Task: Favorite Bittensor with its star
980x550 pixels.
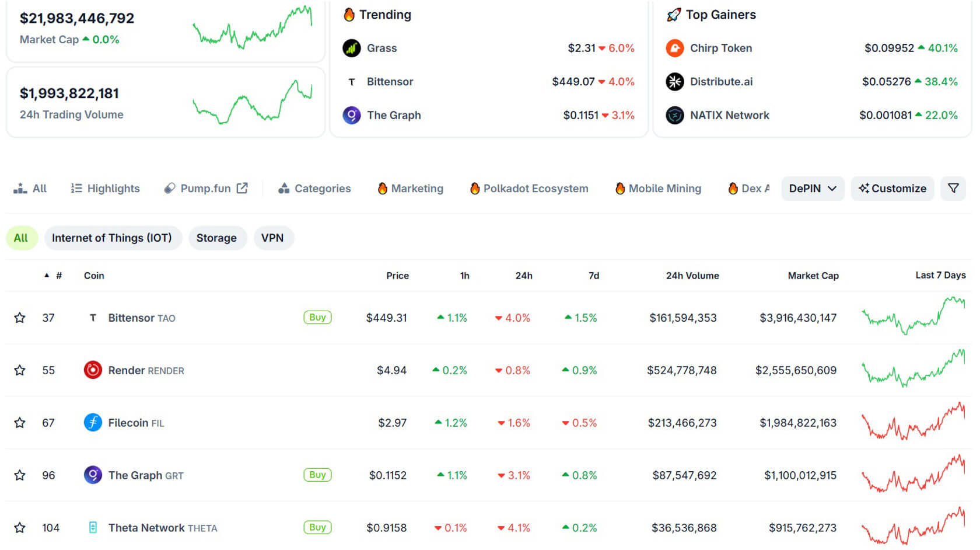Action: [20, 318]
